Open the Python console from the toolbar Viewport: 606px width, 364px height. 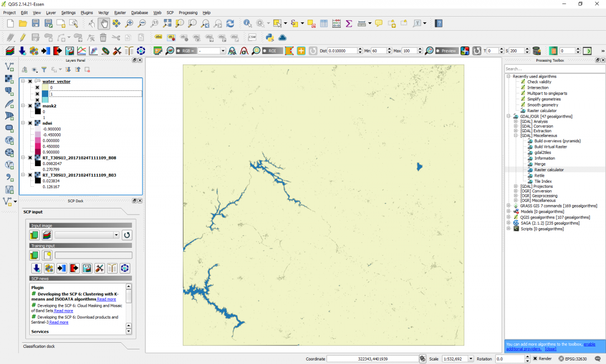tap(270, 37)
